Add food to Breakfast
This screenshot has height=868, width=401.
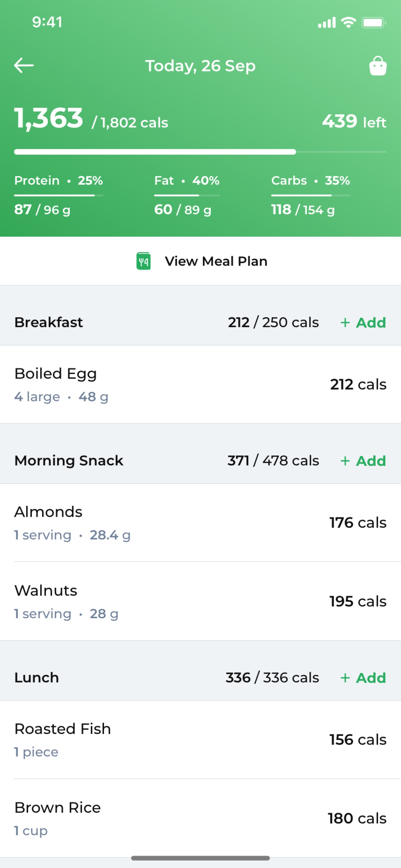click(363, 322)
